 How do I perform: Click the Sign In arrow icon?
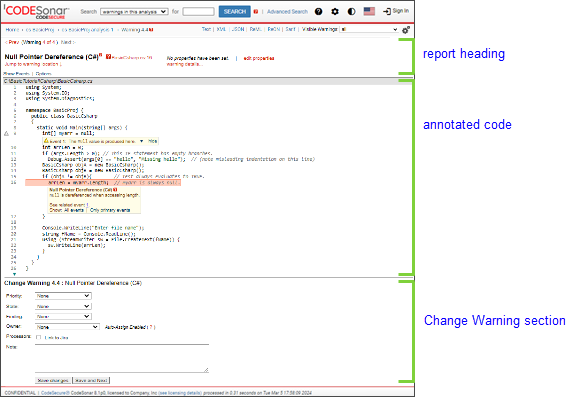(387, 12)
